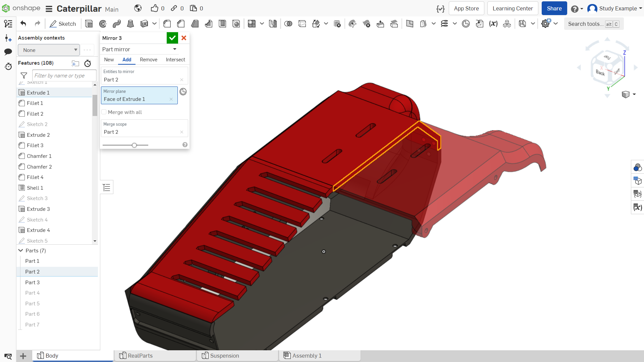The image size is (644, 362).
Task: Select Extrude 1 in the feature list
Action: click(x=55, y=93)
